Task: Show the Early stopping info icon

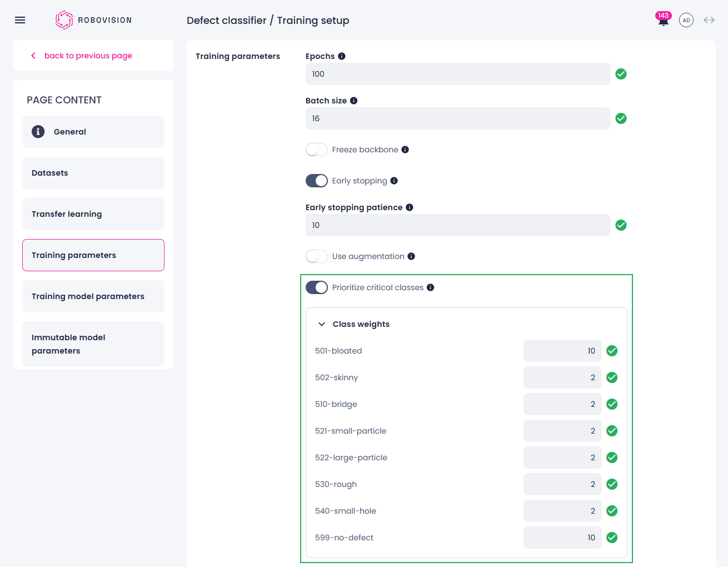Action: tap(394, 181)
